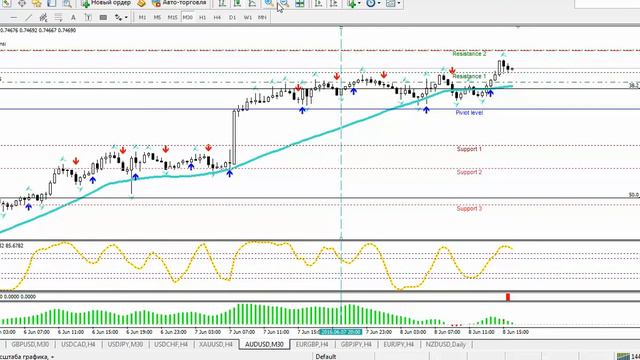Open the GBPJPY,H4 chart tab

point(356,344)
